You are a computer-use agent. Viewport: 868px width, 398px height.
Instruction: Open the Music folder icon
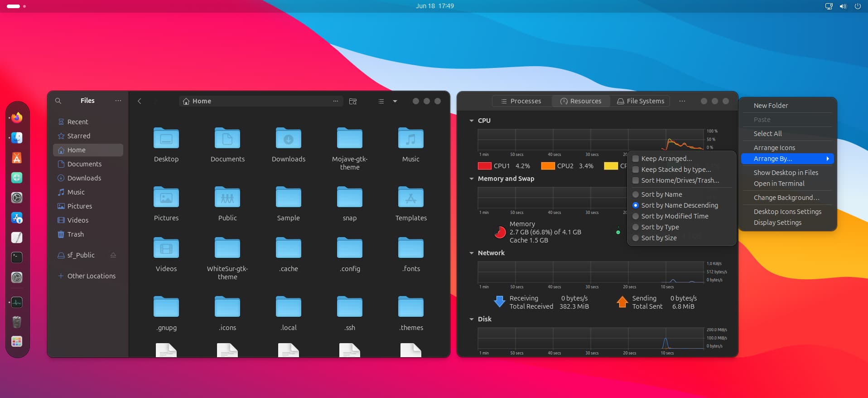click(411, 138)
